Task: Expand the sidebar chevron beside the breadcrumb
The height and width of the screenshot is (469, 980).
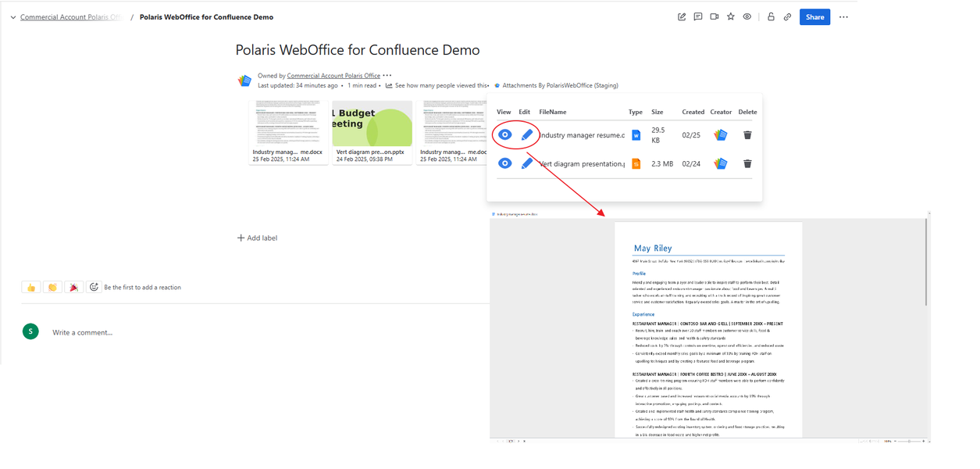Action: (x=13, y=17)
